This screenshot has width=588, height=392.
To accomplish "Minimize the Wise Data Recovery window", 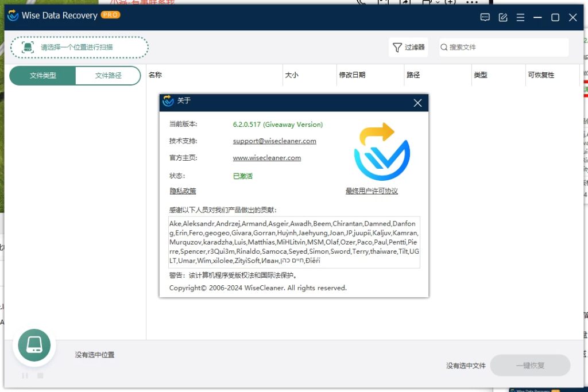I will [x=537, y=17].
